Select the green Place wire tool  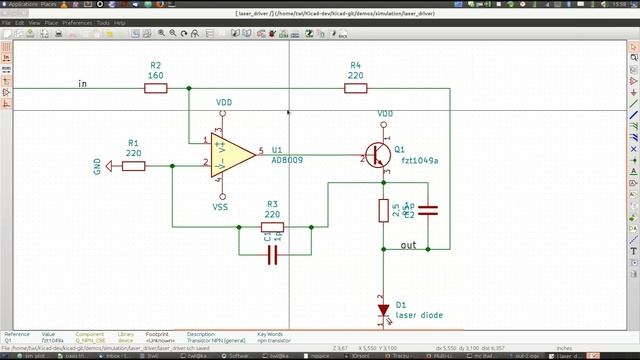[x=633, y=104]
